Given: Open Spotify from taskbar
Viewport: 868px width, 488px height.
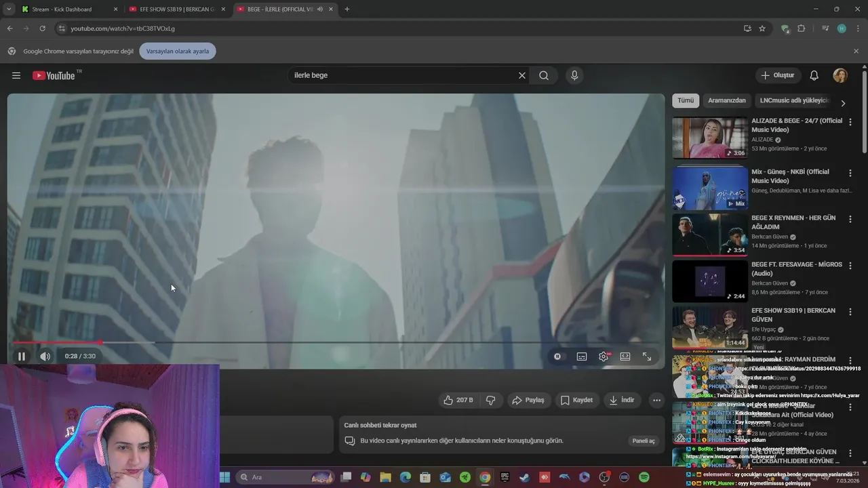Looking at the screenshot, I should coord(644,477).
